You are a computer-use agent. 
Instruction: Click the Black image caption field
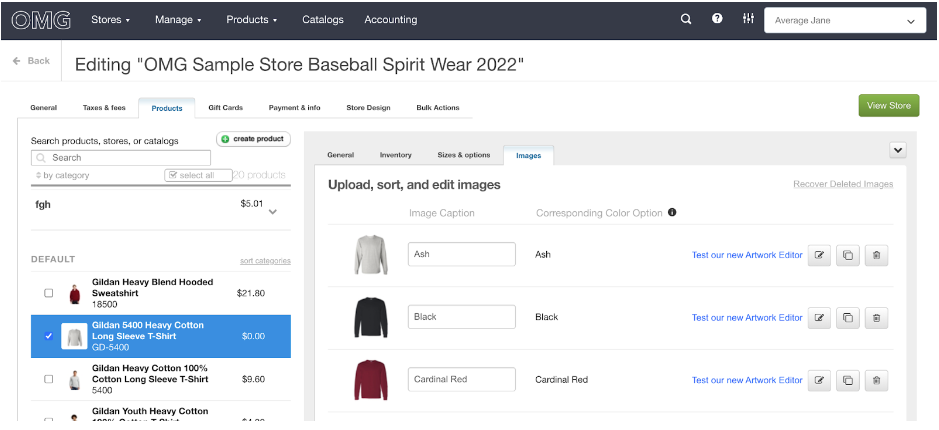tap(462, 317)
